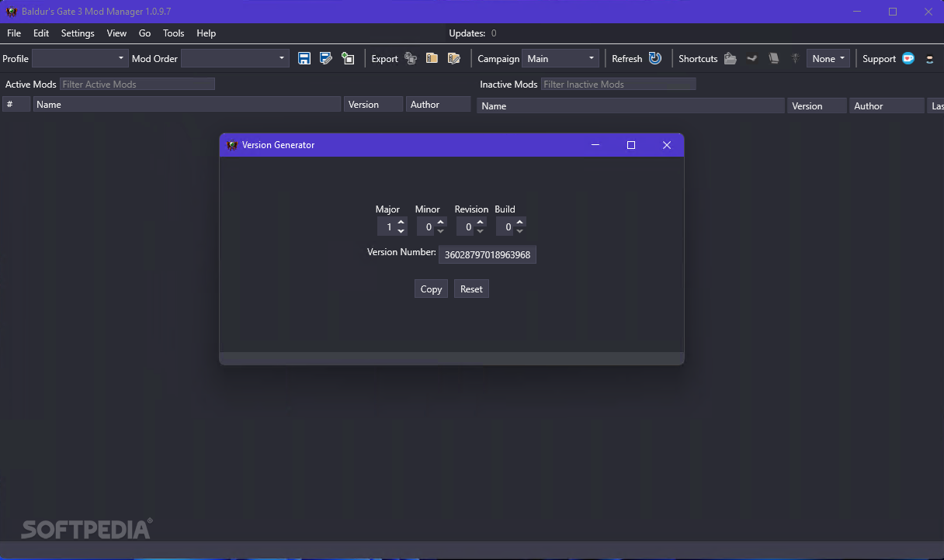
Task: Click the Ko-fi support cup icon
Action: [x=908, y=58]
